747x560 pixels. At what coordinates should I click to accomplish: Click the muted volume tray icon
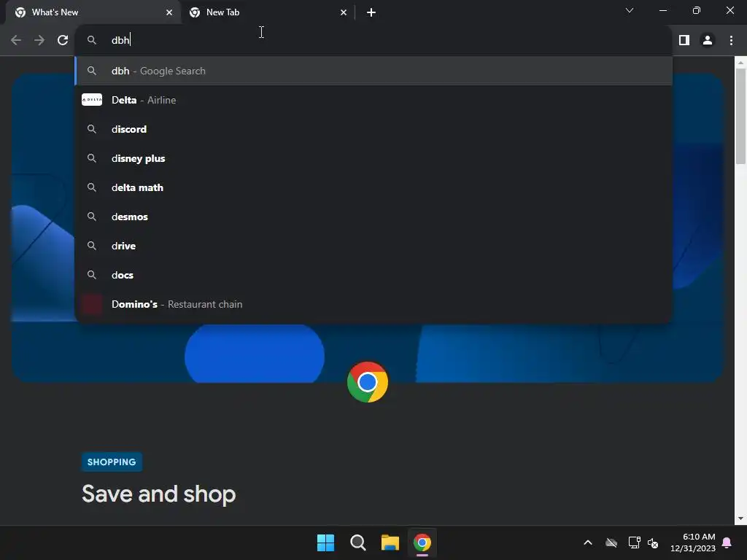coord(653,542)
